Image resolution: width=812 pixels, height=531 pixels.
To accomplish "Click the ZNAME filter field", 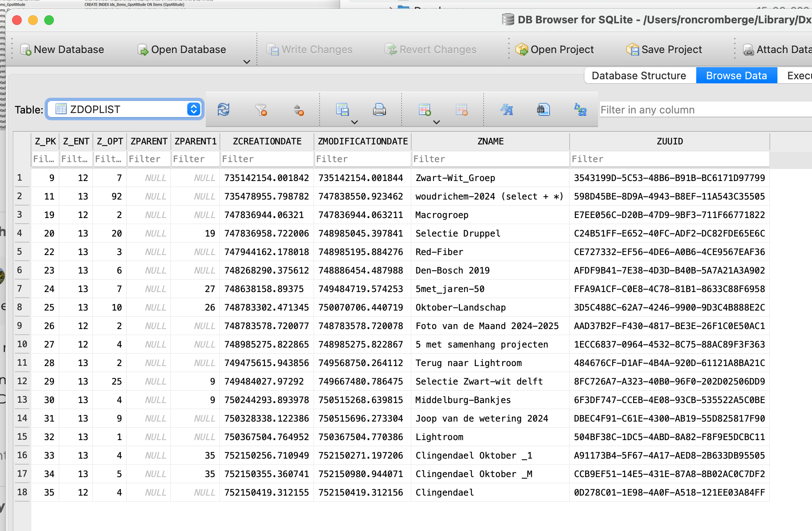I will (x=490, y=159).
